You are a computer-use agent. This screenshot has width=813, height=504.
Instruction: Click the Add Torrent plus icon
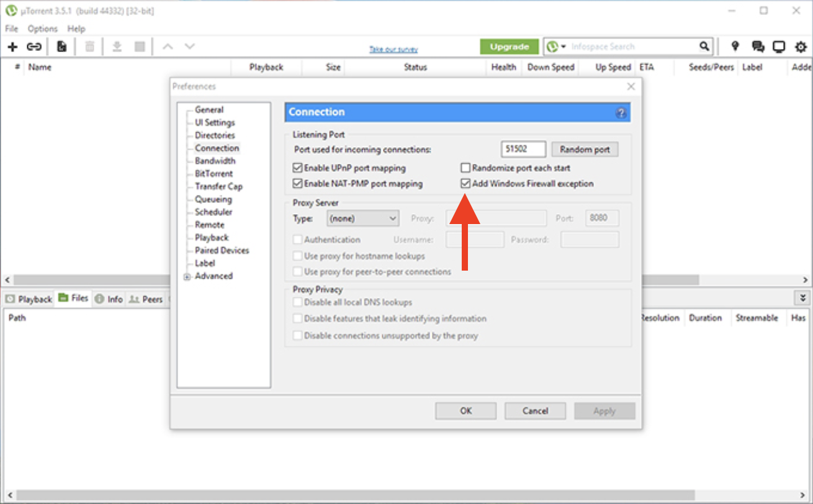point(12,47)
